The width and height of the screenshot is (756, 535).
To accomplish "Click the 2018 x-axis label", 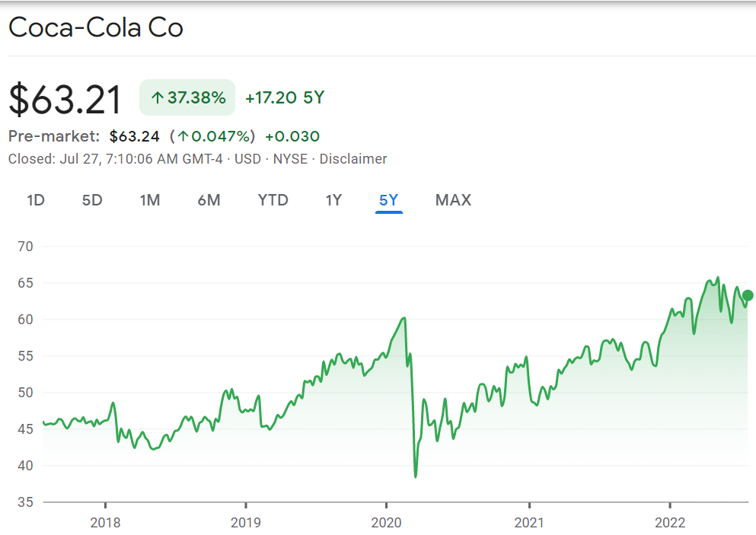I will 105,523.
